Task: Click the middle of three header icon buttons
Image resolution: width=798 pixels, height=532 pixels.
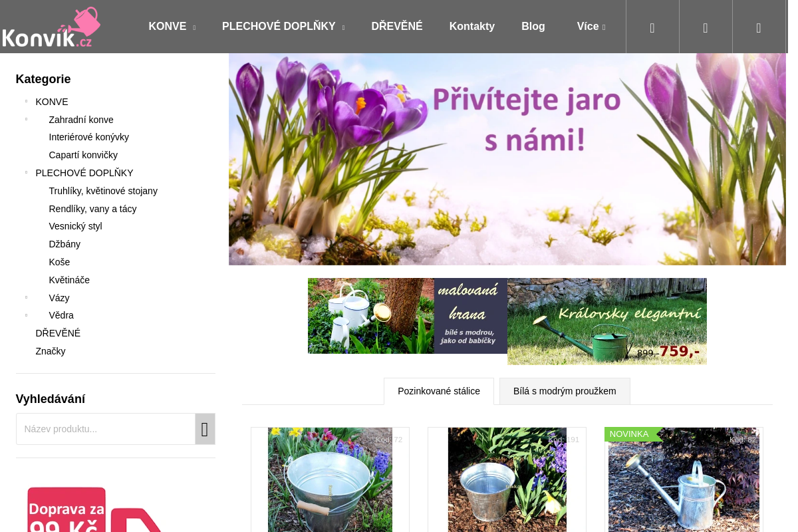Action: coord(706,27)
